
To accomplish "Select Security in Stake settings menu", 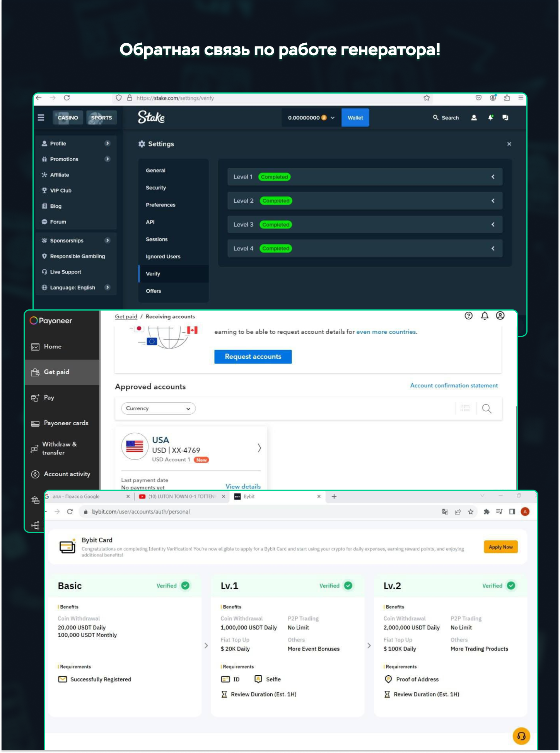I will (156, 188).
